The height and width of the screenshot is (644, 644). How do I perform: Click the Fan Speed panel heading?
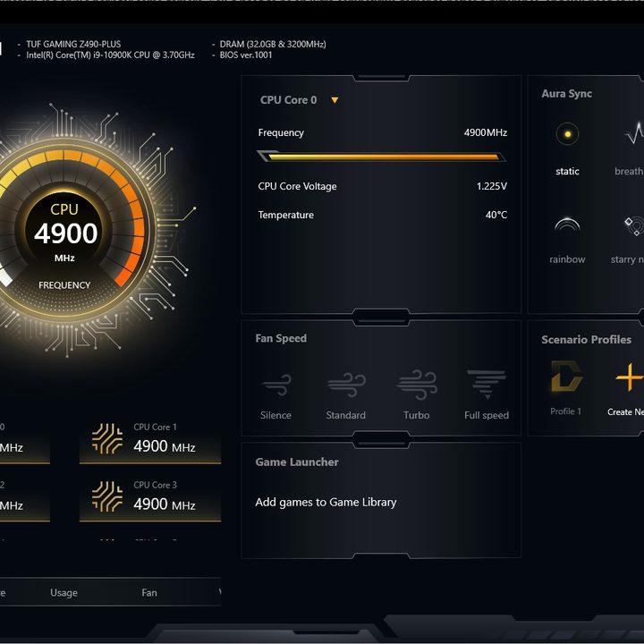tap(281, 338)
